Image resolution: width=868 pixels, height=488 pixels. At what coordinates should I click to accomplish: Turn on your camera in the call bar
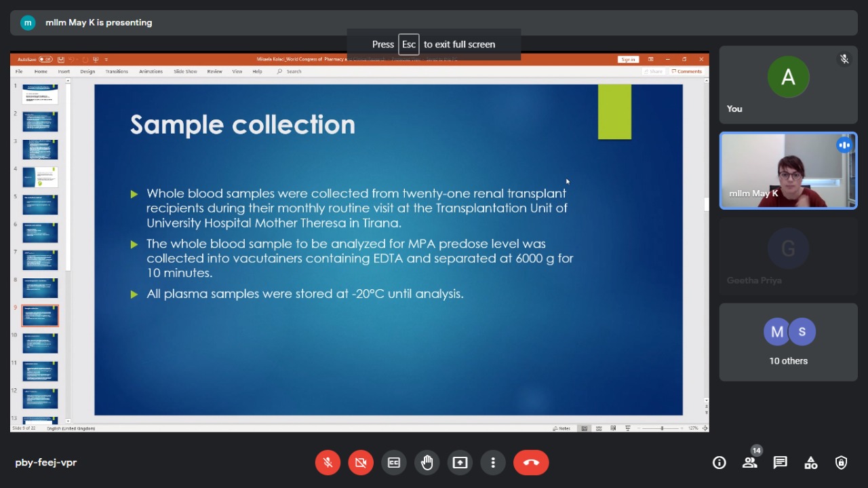click(x=361, y=463)
